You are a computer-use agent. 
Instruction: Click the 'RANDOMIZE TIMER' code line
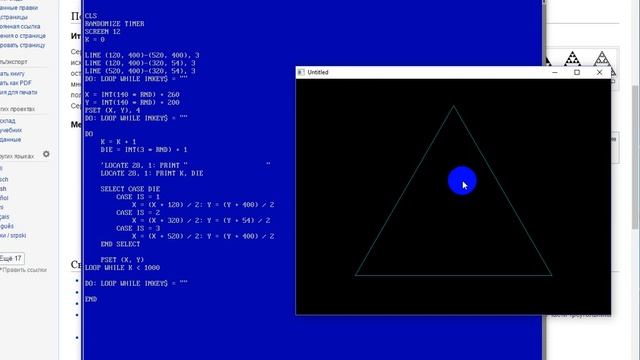(115, 24)
